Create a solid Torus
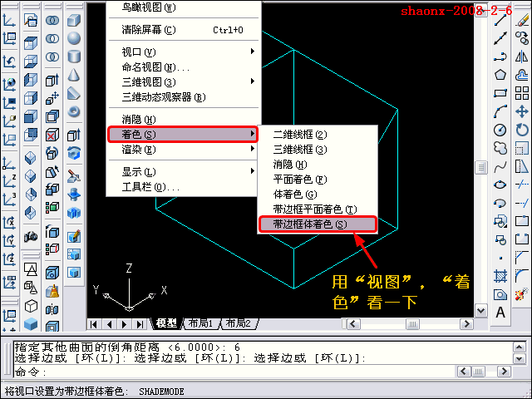The height and width of the screenshot is (399, 532). pyautogui.click(x=74, y=111)
